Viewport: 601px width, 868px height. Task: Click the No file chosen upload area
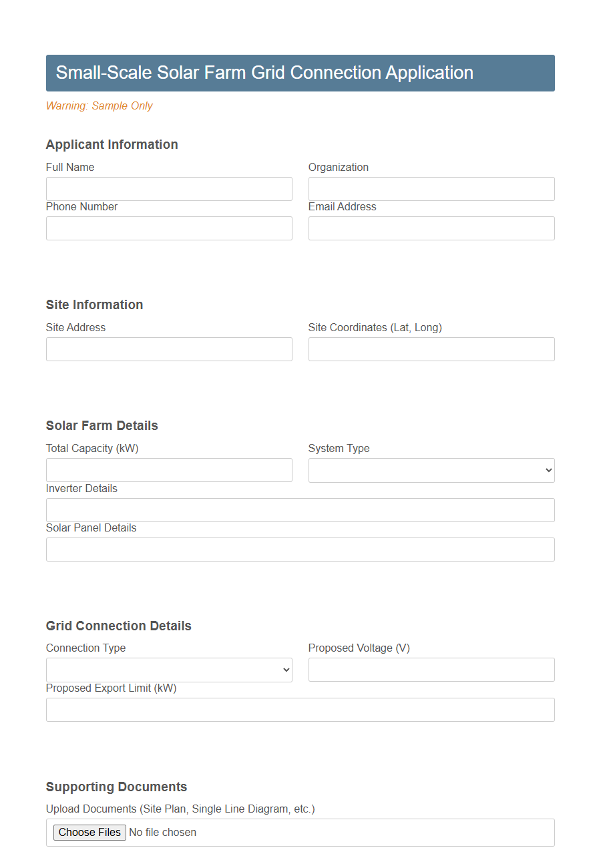click(x=162, y=832)
